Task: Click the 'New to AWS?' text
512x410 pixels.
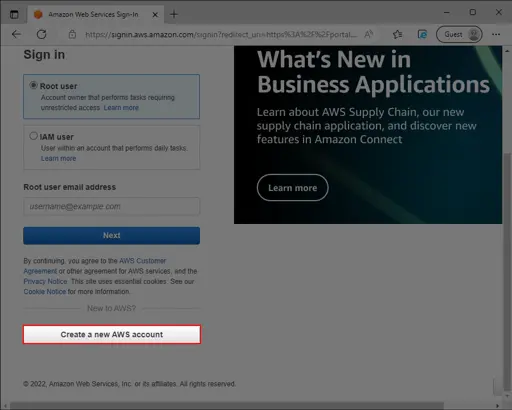Action: click(x=112, y=308)
